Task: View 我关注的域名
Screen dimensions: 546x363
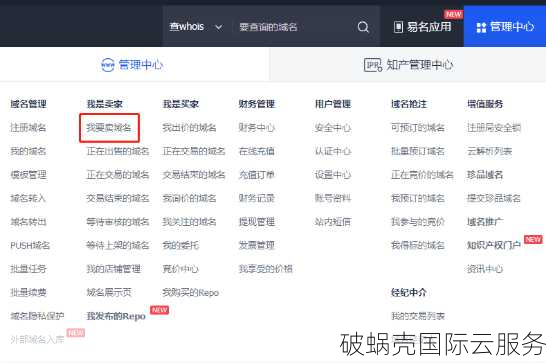Action: [x=189, y=222]
